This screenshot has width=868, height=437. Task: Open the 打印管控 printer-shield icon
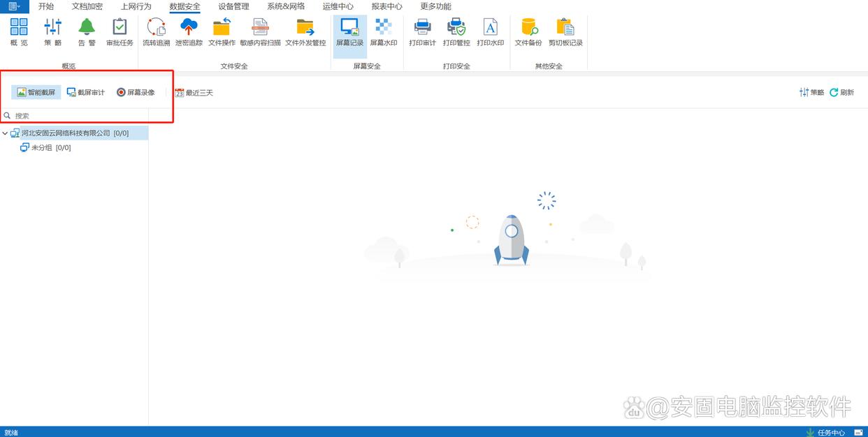(x=456, y=33)
